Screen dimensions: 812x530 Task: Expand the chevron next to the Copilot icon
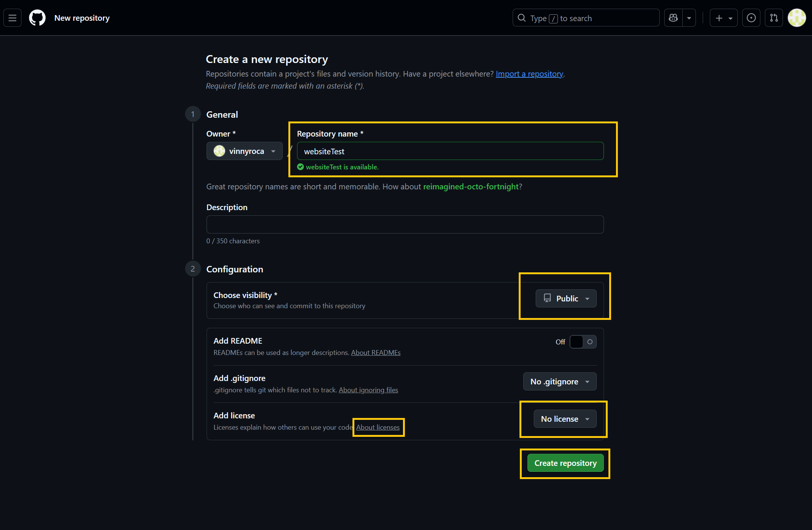coord(690,17)
